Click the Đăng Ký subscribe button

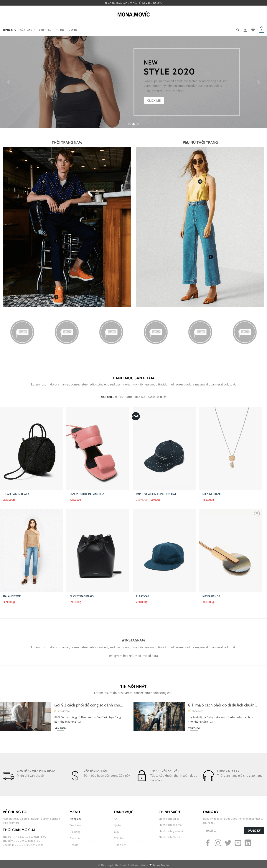254,831
